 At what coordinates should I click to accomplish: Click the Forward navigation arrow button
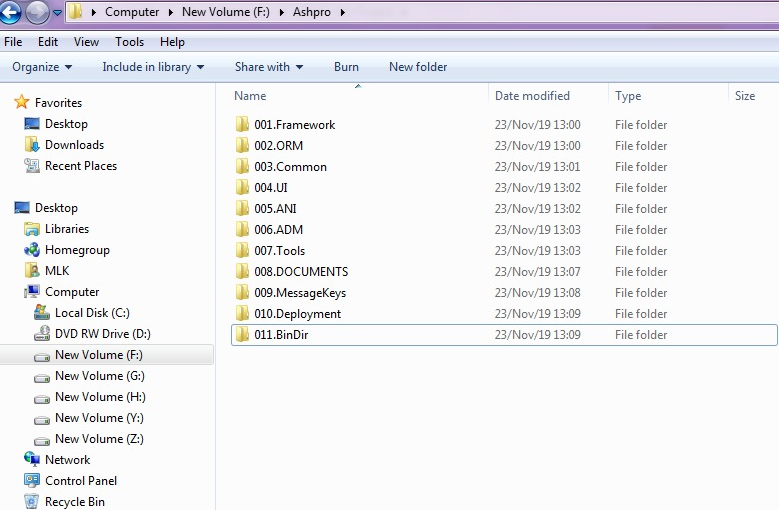[37, 12]
